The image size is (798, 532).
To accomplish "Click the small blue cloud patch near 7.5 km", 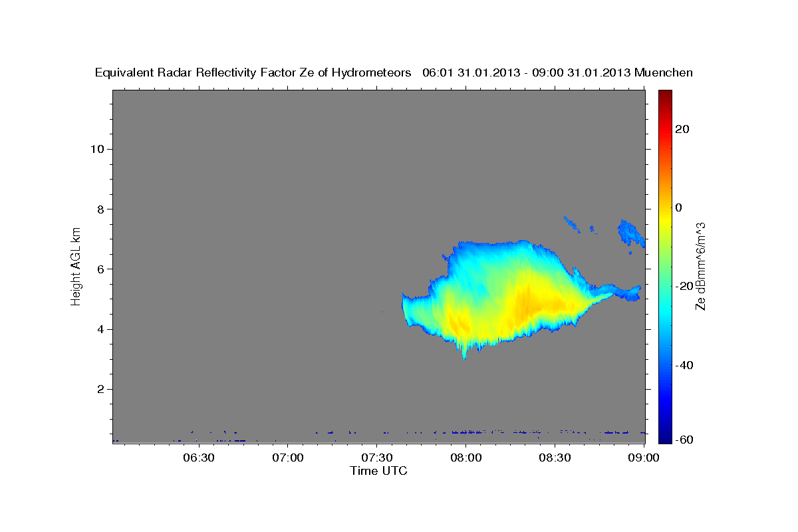I will pyautogui.click(x=630, y=232).
